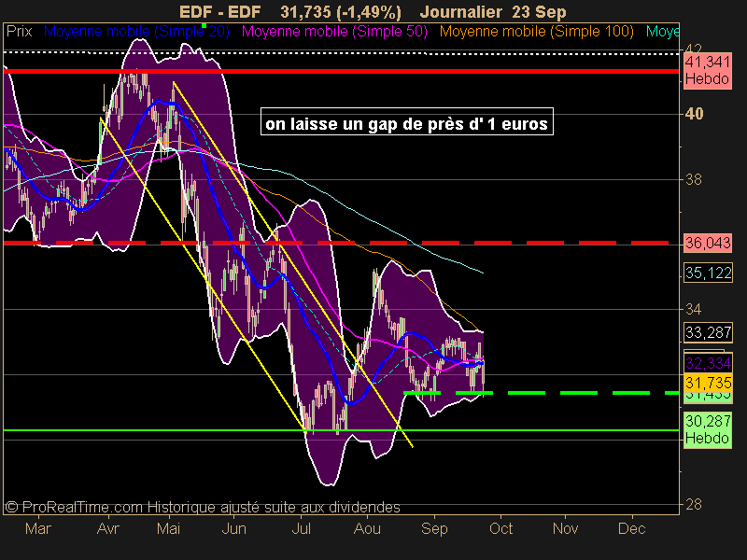Select 'Moyenne mobile (Simple 20)' legend
Screen dimensions: 747x560
pos(136,32)
